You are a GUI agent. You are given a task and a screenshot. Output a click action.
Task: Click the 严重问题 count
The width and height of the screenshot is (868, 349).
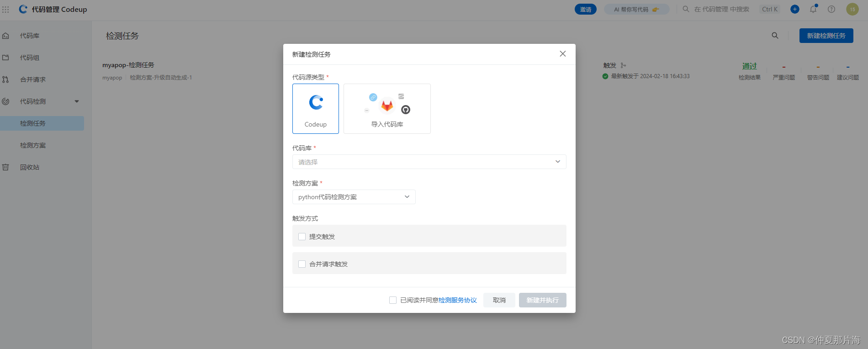point(784,67)
